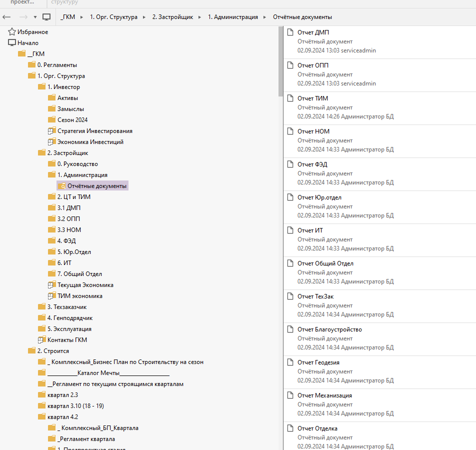476x450 pixels.
Task: Click the table icon beside ТИМ экономика
Action: [x=51, y=296]
